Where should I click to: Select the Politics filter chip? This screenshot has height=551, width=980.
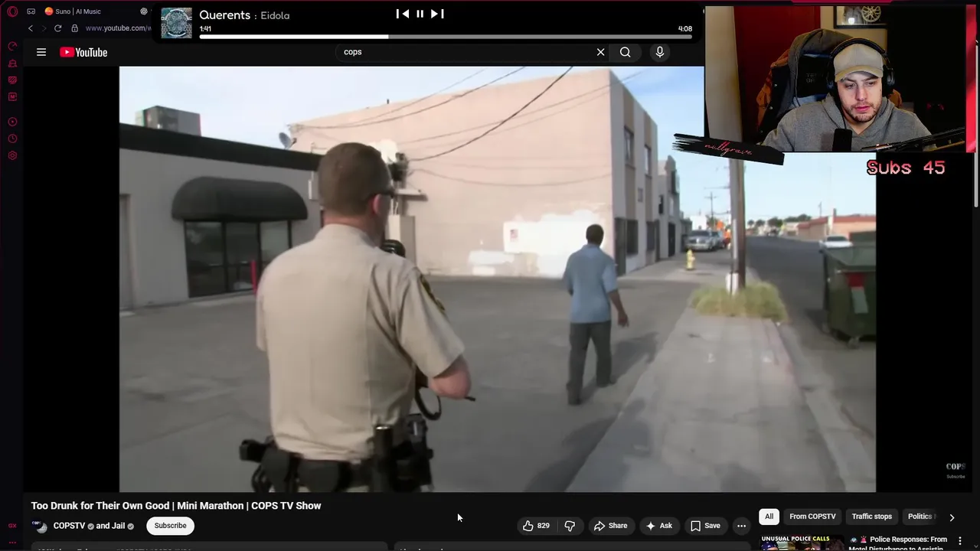click(920, 517)
